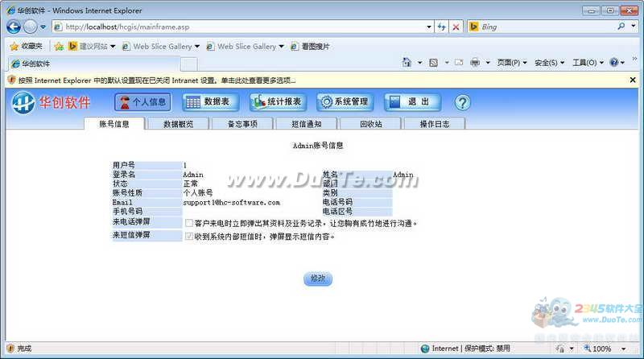Expand the 安全(S) safety dropdown menu

tap(549, 63)
